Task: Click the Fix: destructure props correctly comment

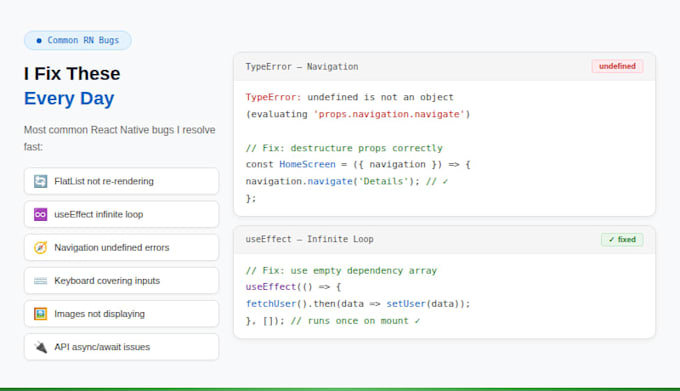Action: coord(344,148)
